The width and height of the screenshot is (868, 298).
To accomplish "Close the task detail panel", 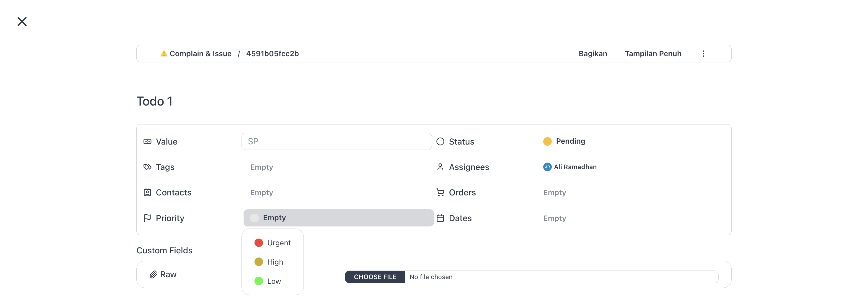I will click(22, 22).
